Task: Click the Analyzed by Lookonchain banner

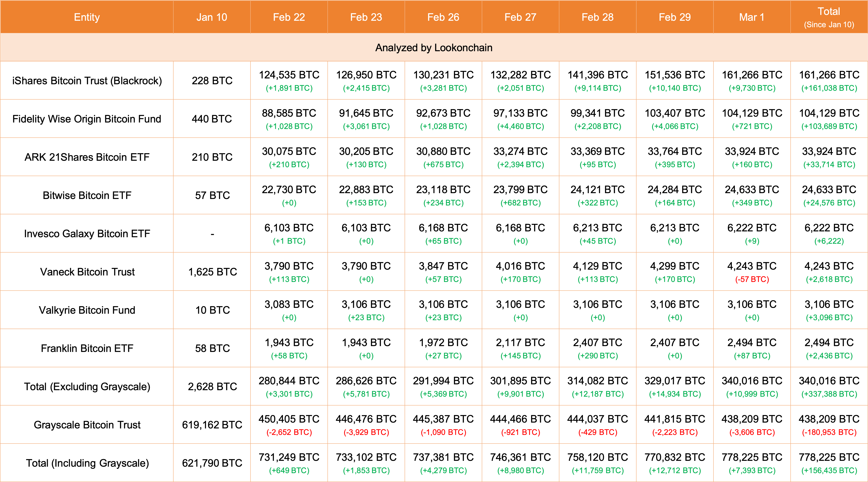Action: (434, 48)
